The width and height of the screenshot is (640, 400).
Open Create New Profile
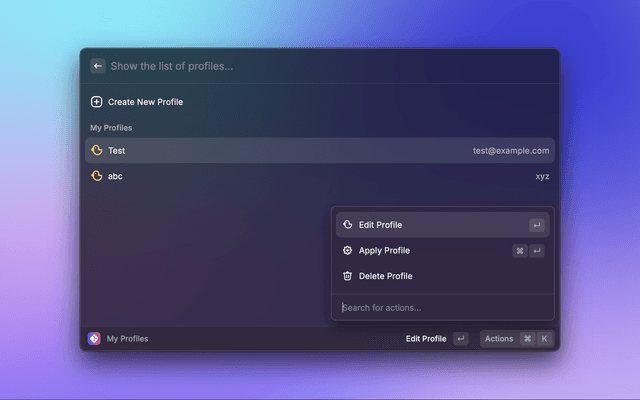click(145, 102)
